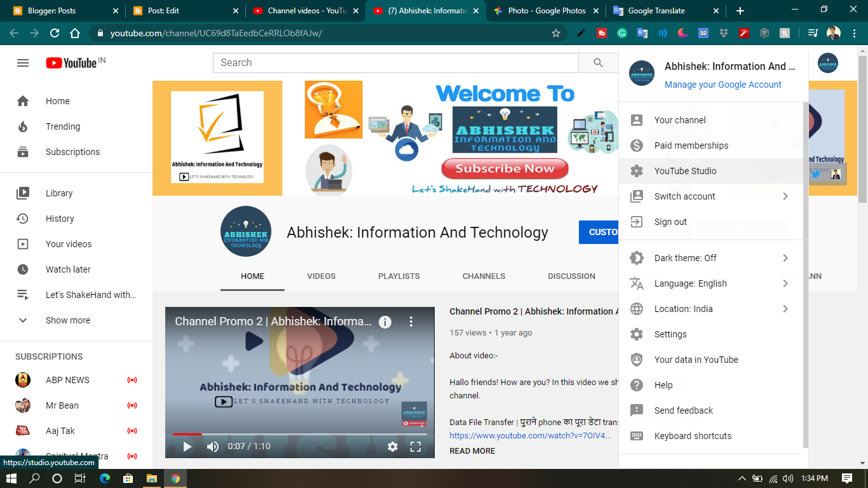The height and width of the screenshot is (488, 868).
Task: Click the account avatar at top right
Action: click(x=827, y=63)
